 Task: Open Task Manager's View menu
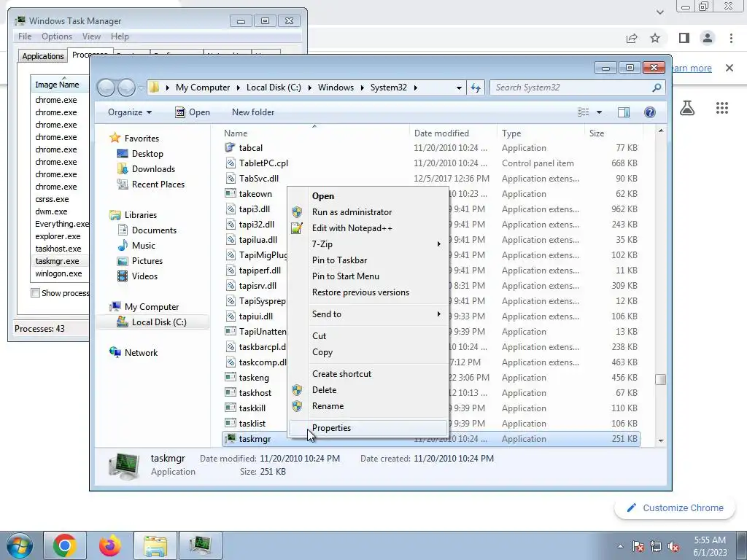(x=91, y=36)
